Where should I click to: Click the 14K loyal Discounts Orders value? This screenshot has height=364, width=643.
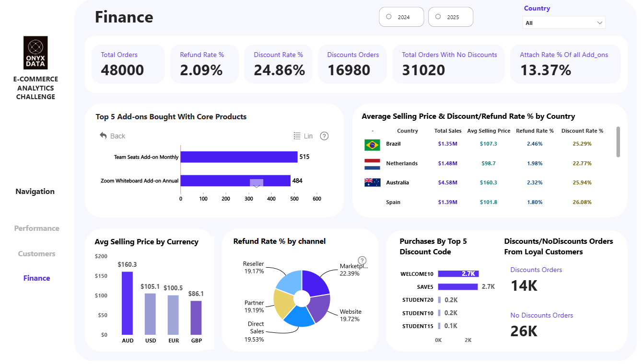tap(524, 285)
